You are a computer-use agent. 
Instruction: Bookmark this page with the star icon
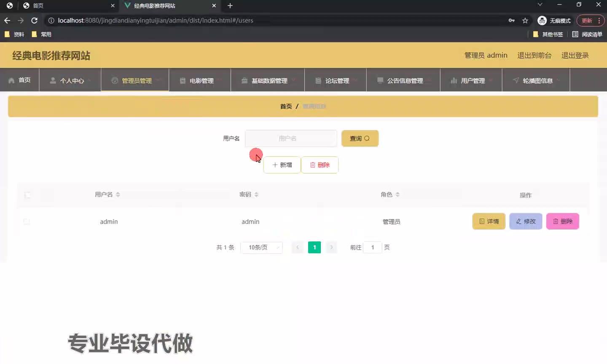tap(525, 20)
